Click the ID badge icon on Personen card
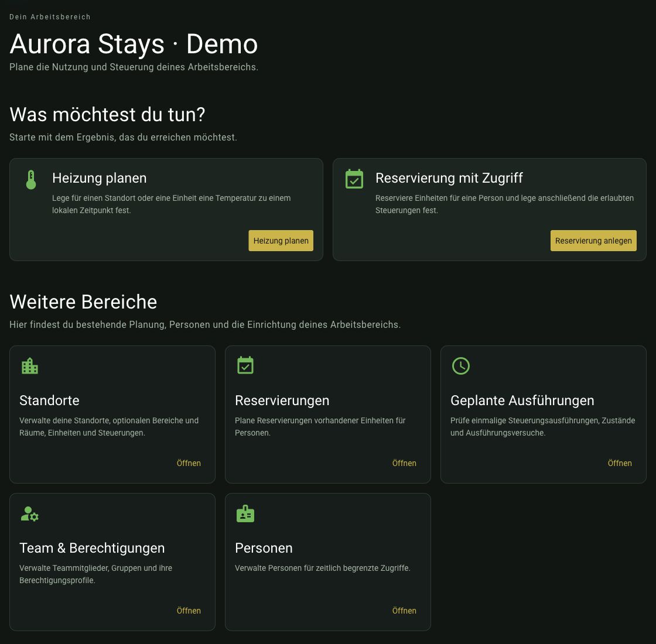Screen dimensions: 656x644 245,513
